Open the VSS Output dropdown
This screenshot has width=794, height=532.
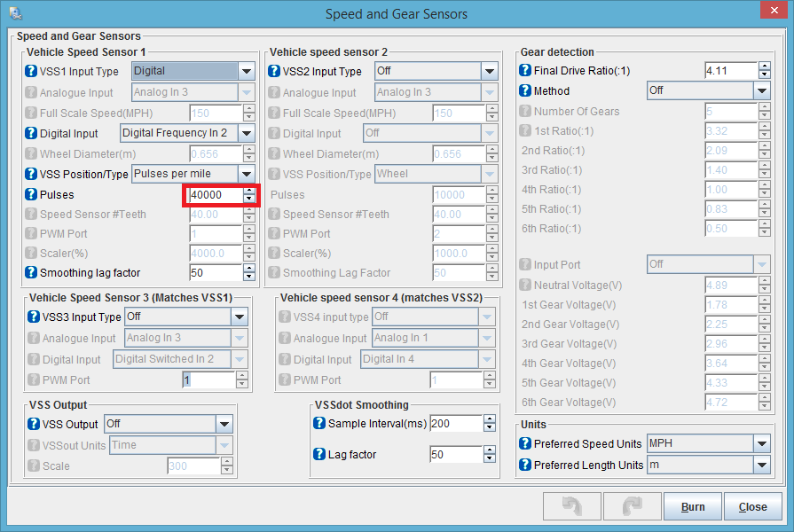point(224,424)
